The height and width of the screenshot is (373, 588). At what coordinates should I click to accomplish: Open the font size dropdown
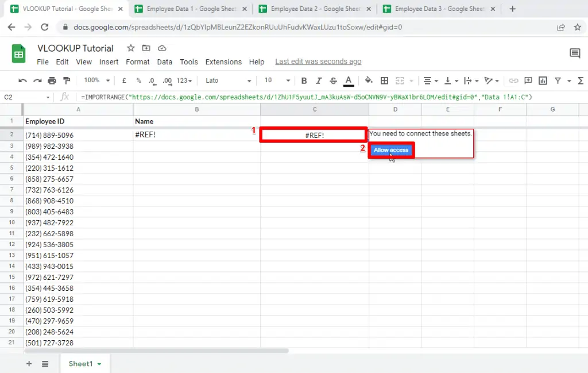(274, 80)
